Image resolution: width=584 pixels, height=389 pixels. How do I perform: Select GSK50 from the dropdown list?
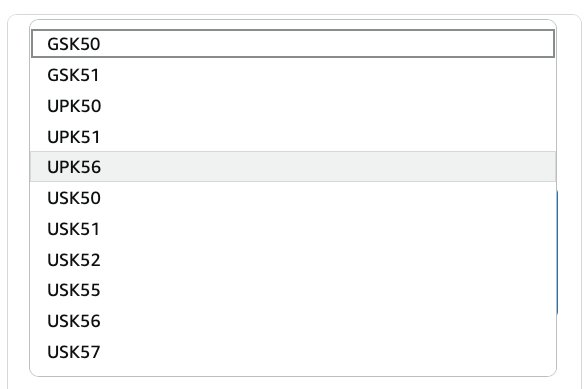293,44
